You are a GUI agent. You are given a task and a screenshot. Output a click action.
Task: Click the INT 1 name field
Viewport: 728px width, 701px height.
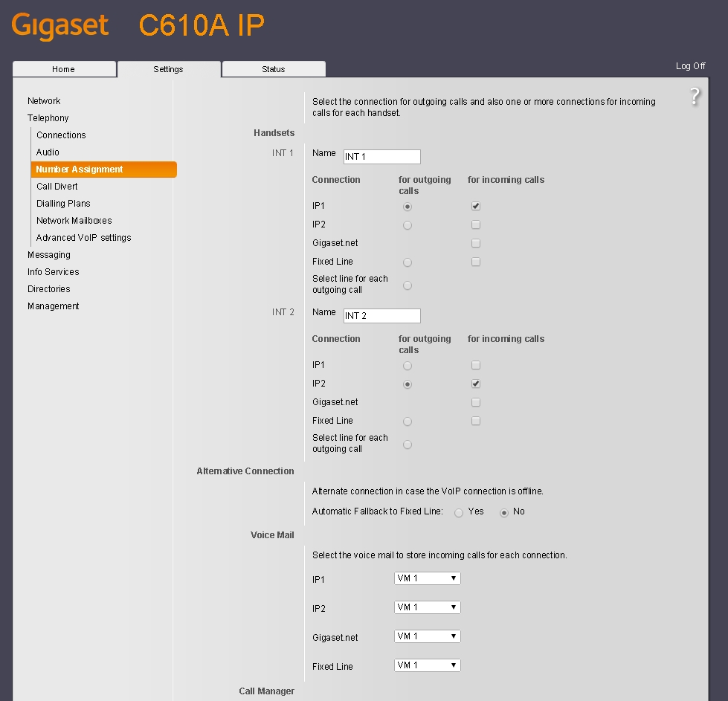[381, 157]
